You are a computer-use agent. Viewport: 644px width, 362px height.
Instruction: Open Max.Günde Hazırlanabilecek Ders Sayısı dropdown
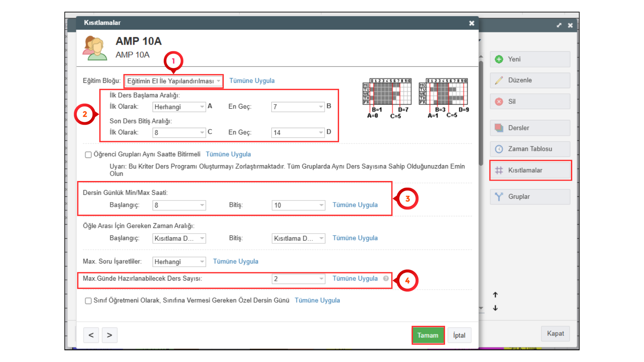coord(298,279)
